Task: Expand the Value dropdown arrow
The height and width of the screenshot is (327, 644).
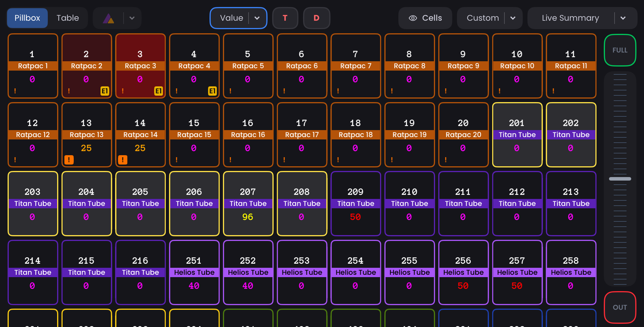Action: click(257, 18)
